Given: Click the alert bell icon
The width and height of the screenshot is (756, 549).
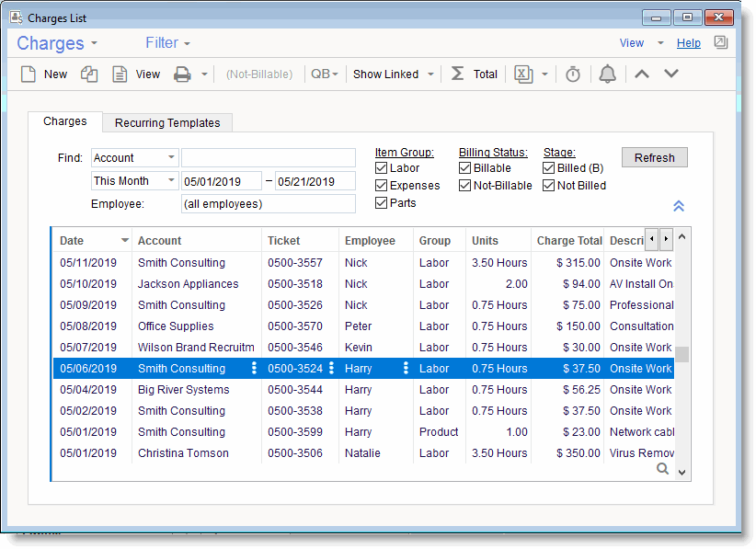Looking at the screenshot, I should (607, 74).
